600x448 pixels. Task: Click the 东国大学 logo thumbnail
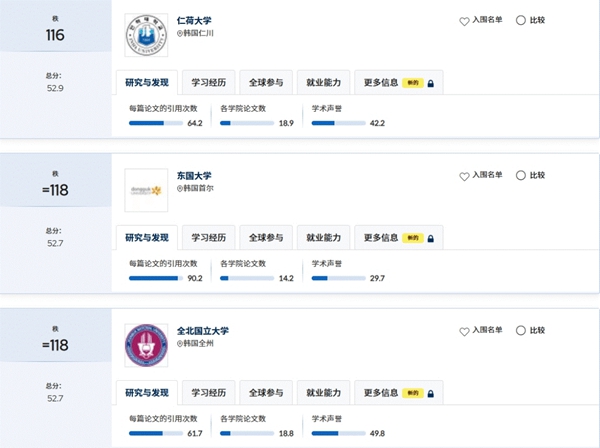(x=146, y=190)
